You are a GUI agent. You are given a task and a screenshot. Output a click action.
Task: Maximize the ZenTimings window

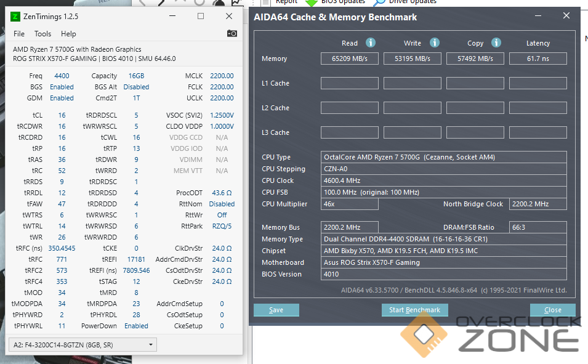tap(201, 17)
